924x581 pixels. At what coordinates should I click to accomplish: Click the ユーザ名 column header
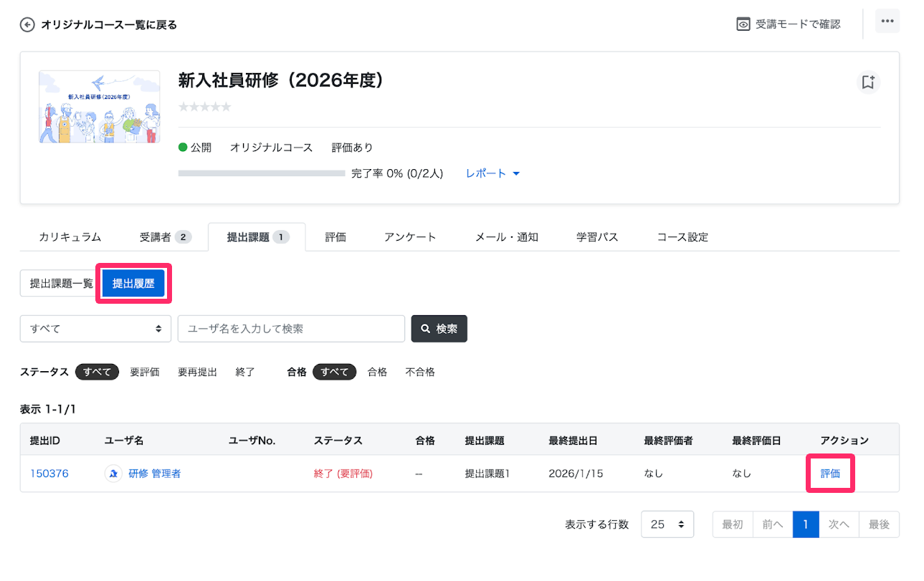(x=124, y=440)
